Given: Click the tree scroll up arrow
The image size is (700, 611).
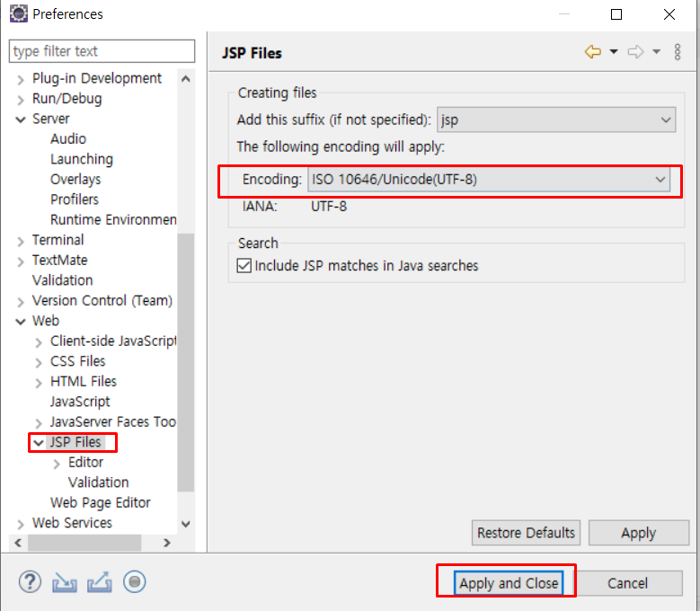Looking at the screenshot, I should pyautogui.click(x=186, y=79).
